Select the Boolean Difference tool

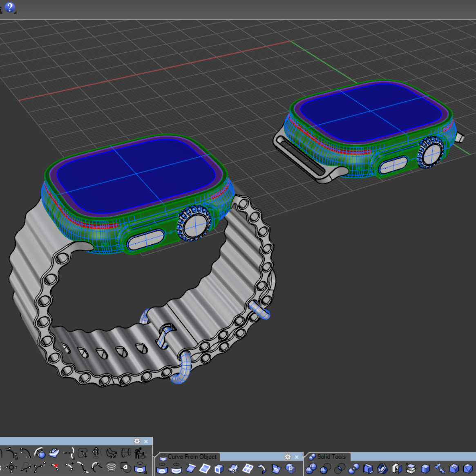(325, 468)
